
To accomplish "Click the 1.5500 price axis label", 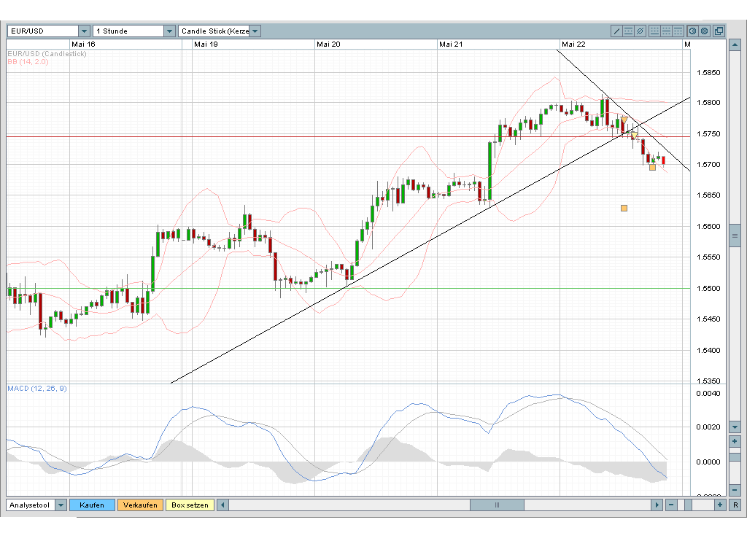I will pyautogui.click(x=708, y=289).
